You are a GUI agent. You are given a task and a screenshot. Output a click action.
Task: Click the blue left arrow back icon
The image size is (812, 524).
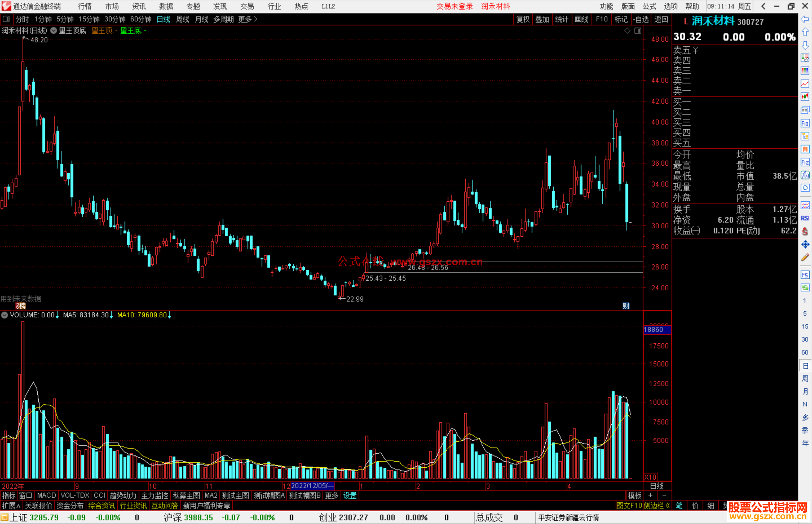(x=805, y=19)
